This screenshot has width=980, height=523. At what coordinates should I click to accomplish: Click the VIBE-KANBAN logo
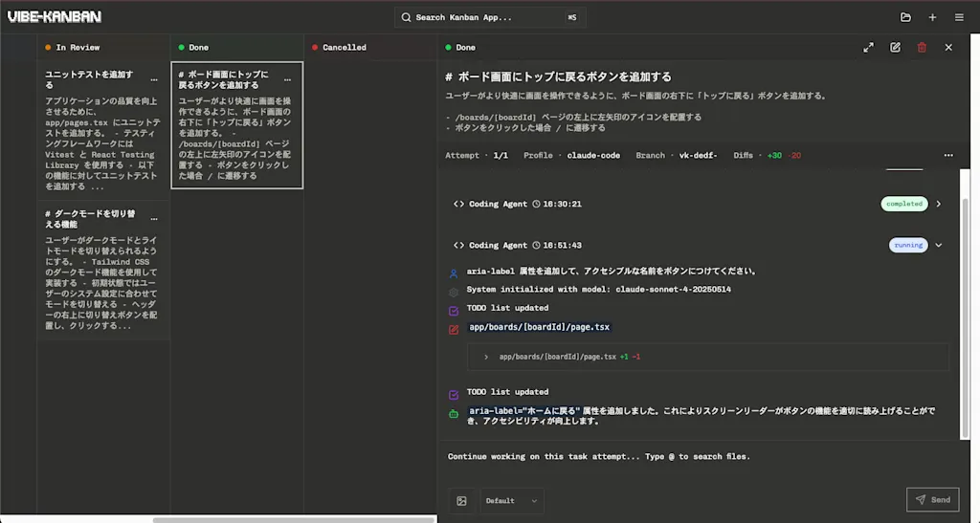click(x=55, y=17)
